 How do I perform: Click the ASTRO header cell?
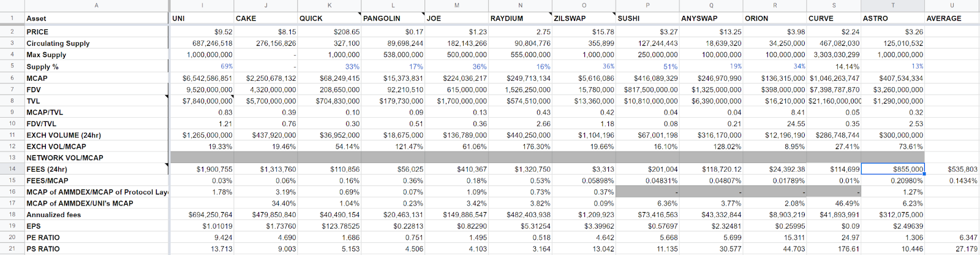892,18
